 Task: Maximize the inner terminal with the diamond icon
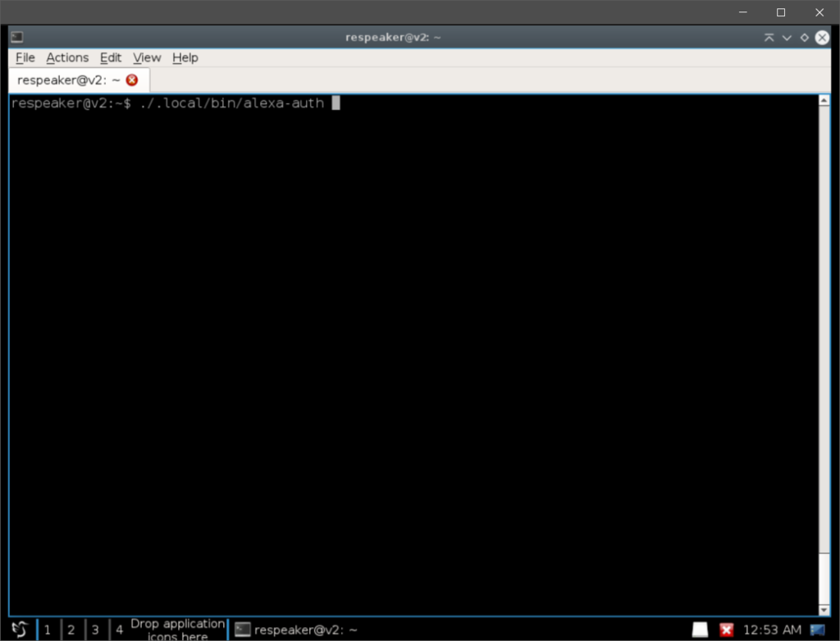[804, 38]
